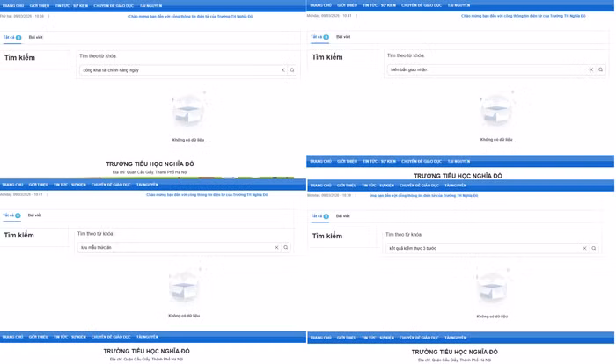Image resolution: width=616 pixels, height=364 pixels.
Task: Select the keyword field with 'lưu mẫu thức ăn'
Action: click(x=172, y=248)
